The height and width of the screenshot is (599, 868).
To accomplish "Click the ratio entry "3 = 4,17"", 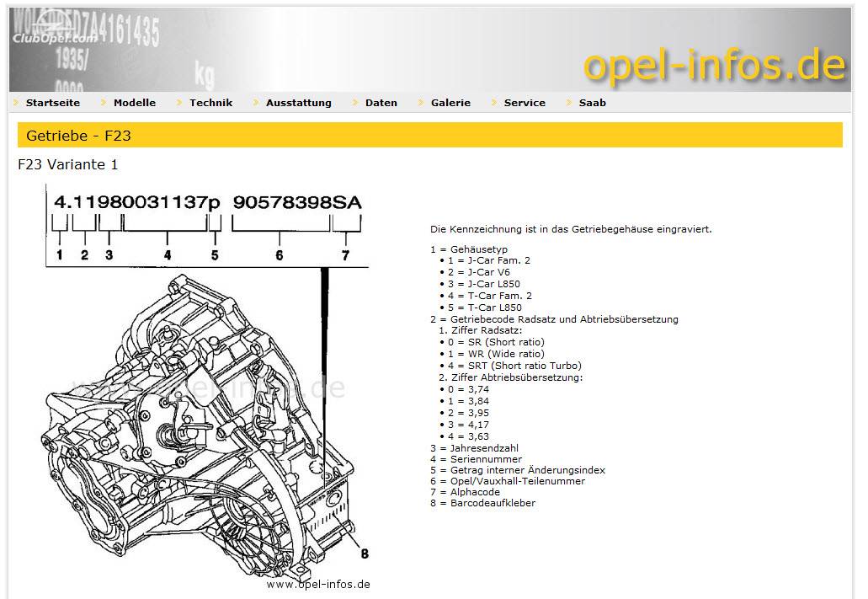I will 468,425.
